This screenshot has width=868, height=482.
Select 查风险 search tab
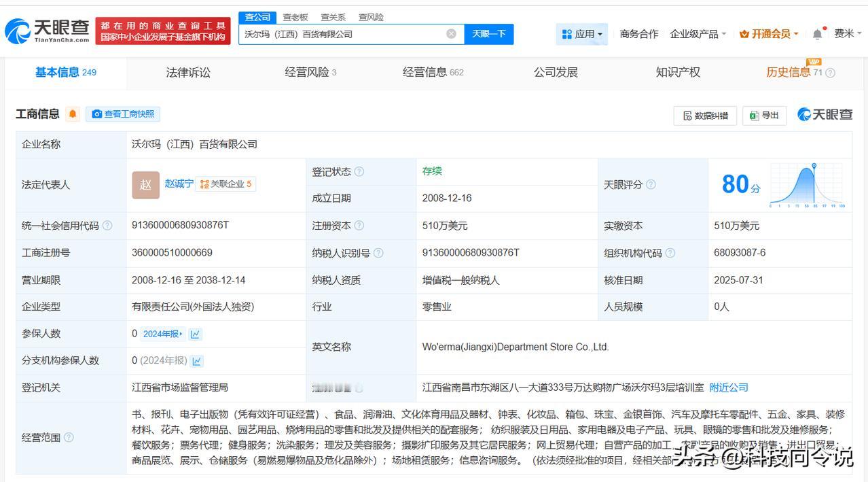tap(371, 17)
